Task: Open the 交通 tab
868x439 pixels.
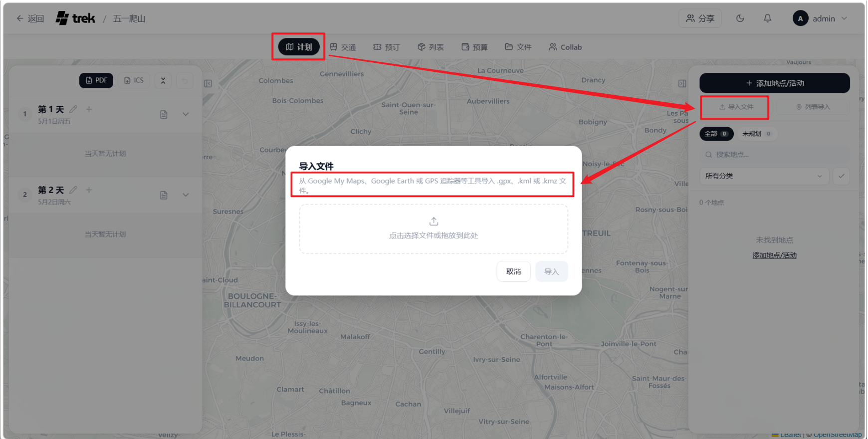Action: click(343, 47)
